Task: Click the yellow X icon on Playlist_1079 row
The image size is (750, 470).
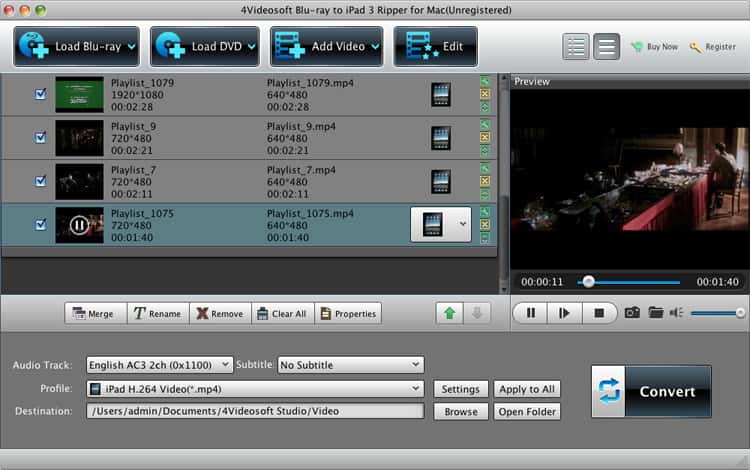Action: pos(485,94)
